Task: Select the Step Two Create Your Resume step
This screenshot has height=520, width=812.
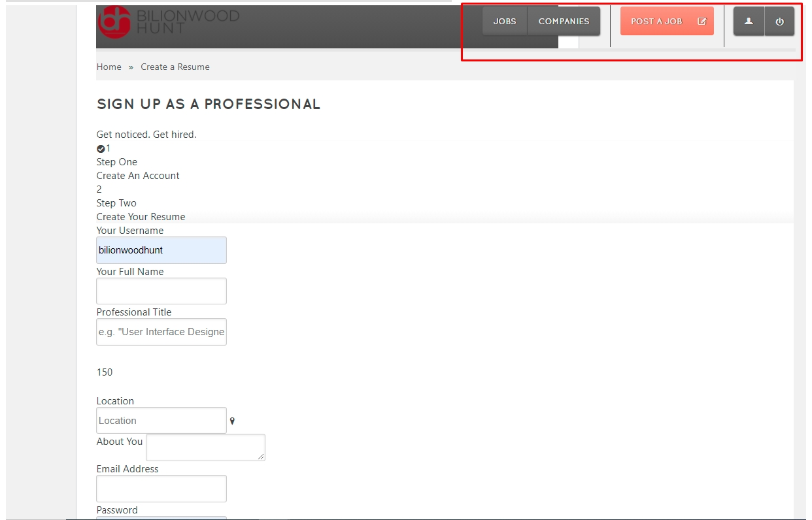Action: tap(141, 210)
